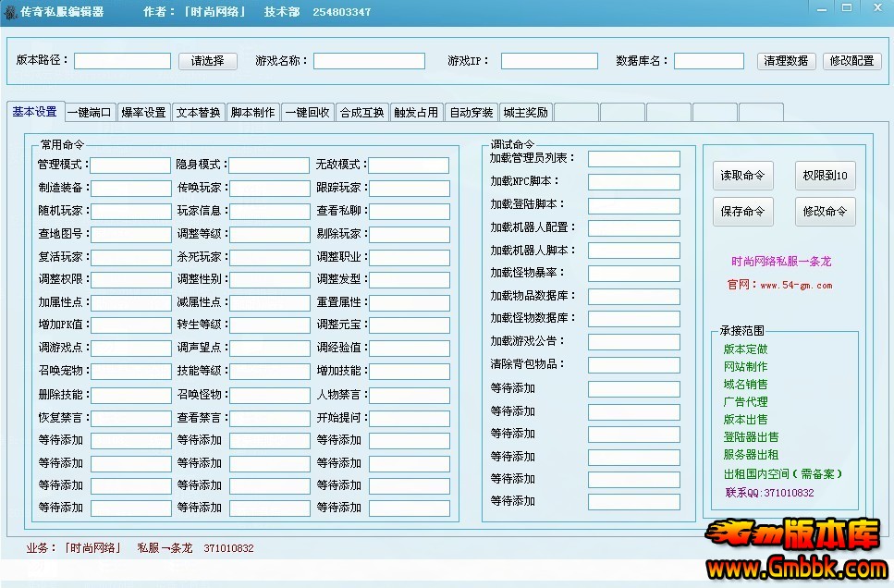Open the 脚本制作 tab
894x588 pixels.
click(x=251, y=112)
